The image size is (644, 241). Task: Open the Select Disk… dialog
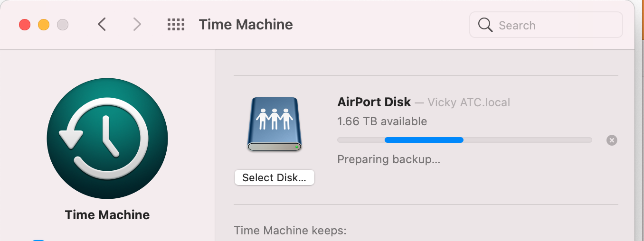pyautogui.click(x=275, y=177)
